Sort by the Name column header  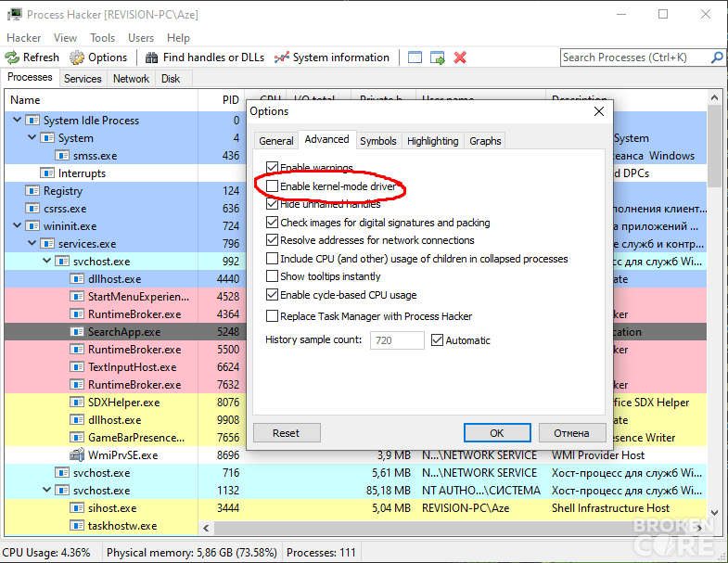pyautogui.click(x=101, y=100)
